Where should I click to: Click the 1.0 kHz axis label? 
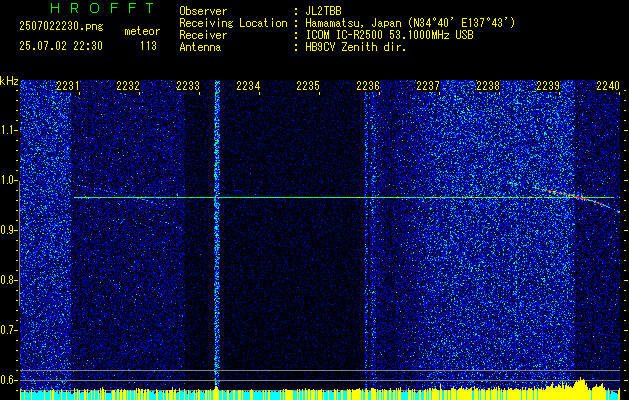point(8,180)
